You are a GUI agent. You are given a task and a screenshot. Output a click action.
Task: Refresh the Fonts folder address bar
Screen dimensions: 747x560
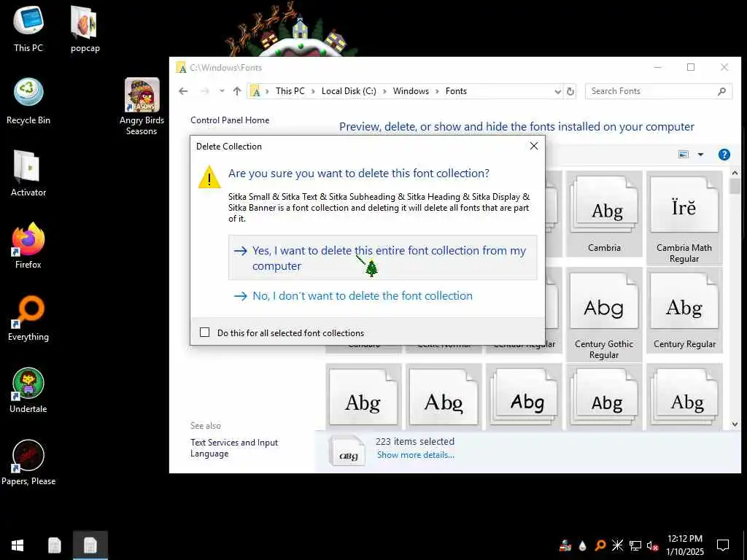(570, 91)
